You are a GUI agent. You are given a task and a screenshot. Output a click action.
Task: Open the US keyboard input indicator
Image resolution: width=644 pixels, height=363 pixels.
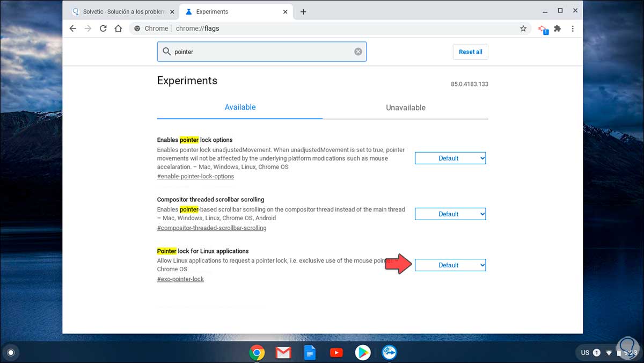585,353
